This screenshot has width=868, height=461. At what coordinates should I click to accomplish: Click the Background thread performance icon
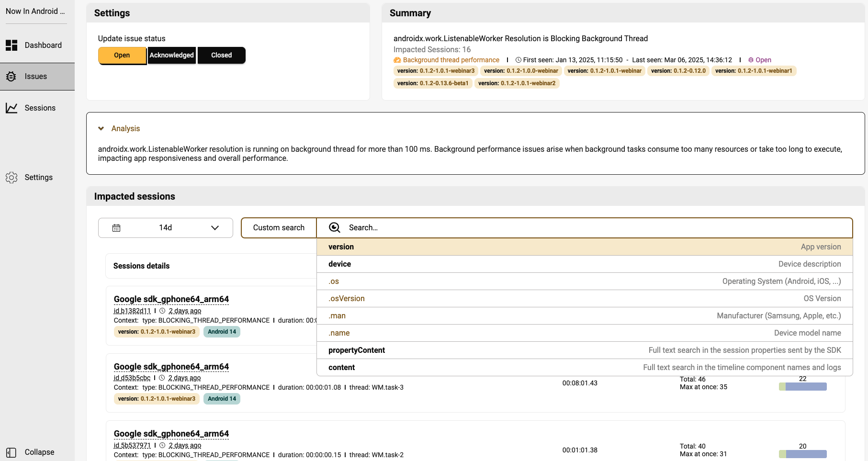(397, 60)
